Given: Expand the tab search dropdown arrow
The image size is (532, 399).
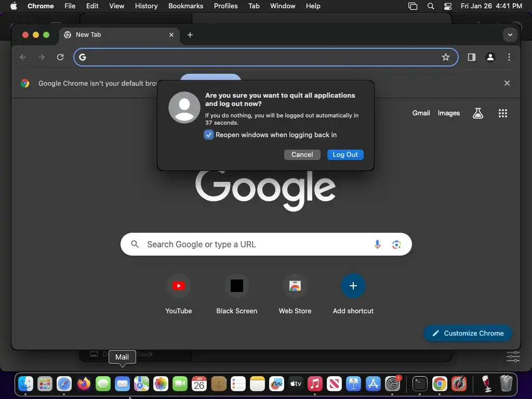Looking at the screenshot, I should [510, 35].
